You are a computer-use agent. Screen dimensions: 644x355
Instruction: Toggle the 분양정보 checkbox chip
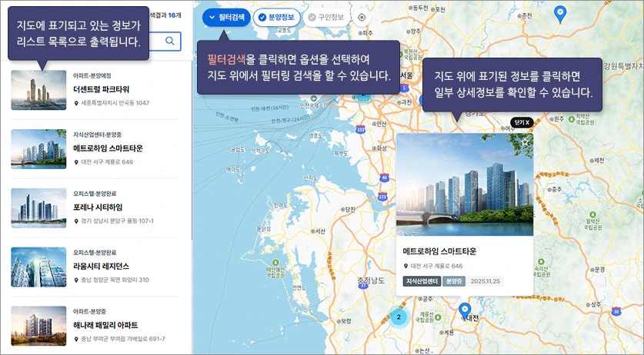[276, 18]
